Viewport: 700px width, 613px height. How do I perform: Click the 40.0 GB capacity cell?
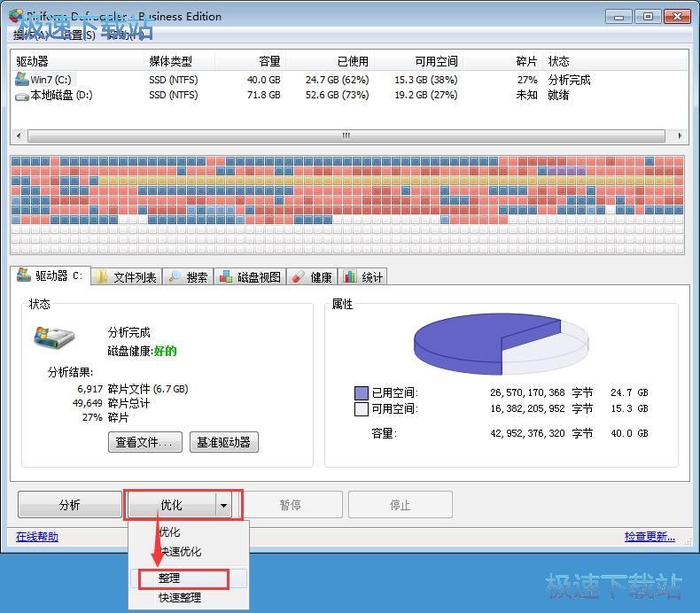[264, 80]
